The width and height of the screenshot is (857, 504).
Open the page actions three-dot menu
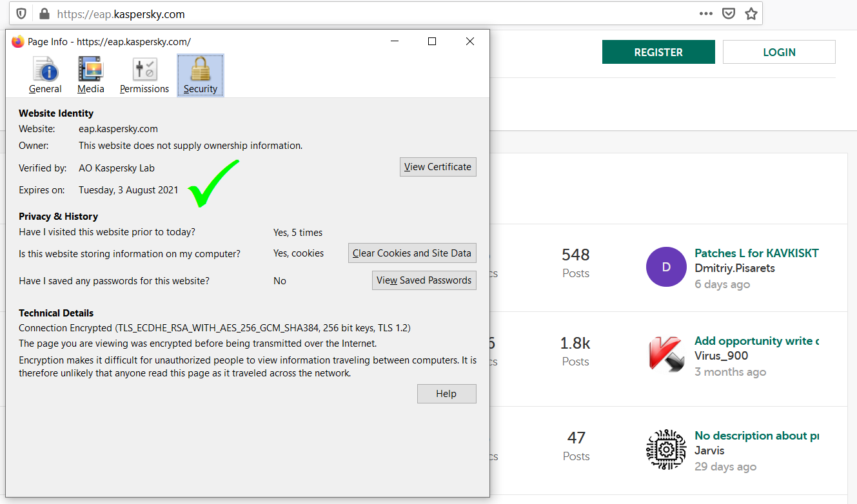tap(706, 14)
